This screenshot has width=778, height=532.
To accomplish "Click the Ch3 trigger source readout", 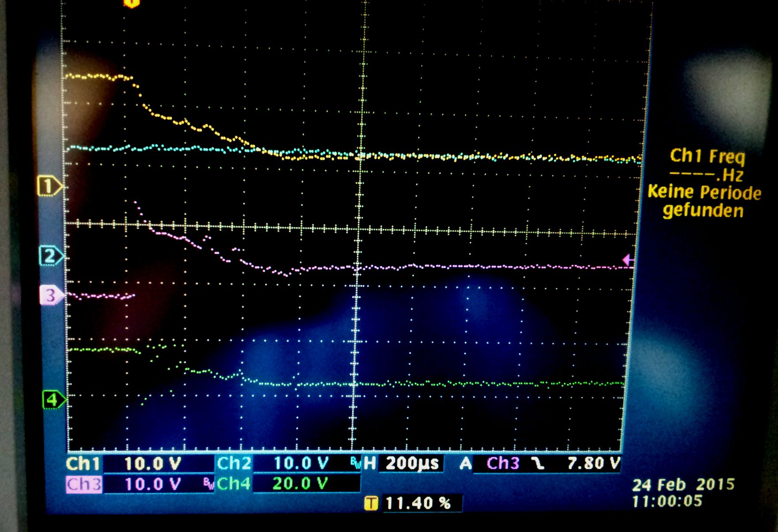I will pyautogui.click(x=502, y=463).
